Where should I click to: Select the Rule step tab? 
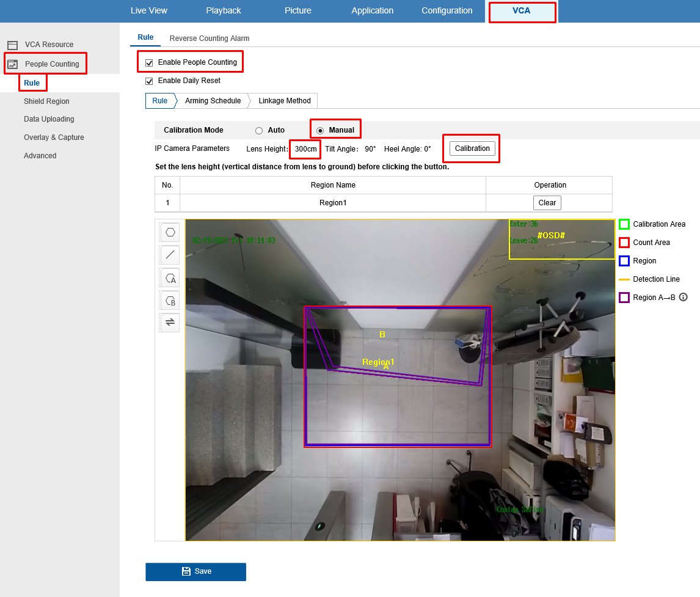click(x=160, y=101)
